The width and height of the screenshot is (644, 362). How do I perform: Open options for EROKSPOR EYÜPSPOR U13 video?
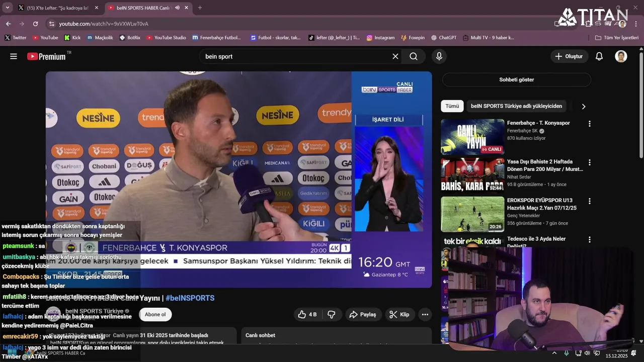[x=590, y=201]
